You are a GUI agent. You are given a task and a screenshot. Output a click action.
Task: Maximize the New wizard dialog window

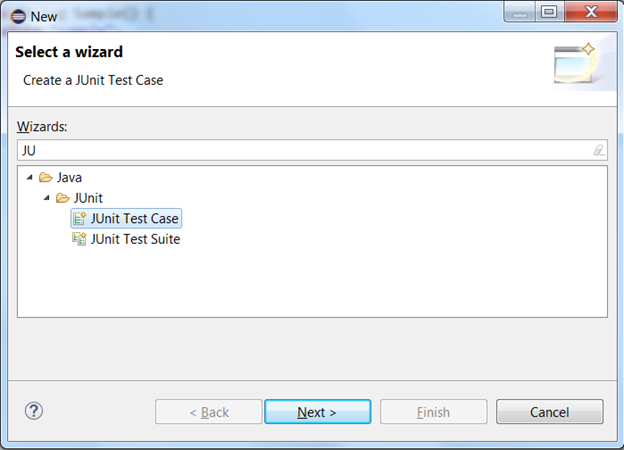tap(549, 12)
